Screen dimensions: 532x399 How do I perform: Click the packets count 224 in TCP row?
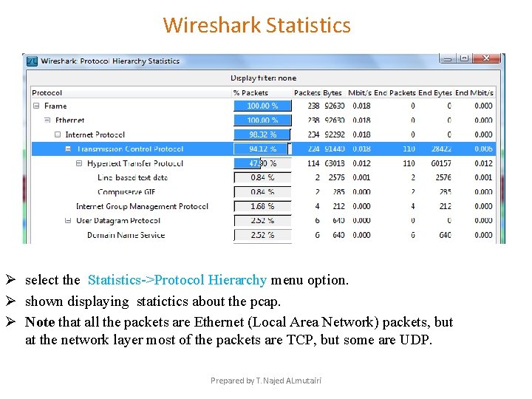click(x=313, y=149)
